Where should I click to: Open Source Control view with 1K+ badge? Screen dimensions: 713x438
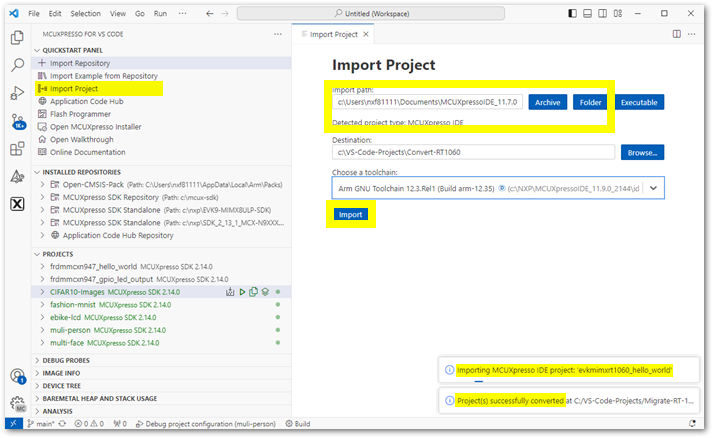pos(18,121)
